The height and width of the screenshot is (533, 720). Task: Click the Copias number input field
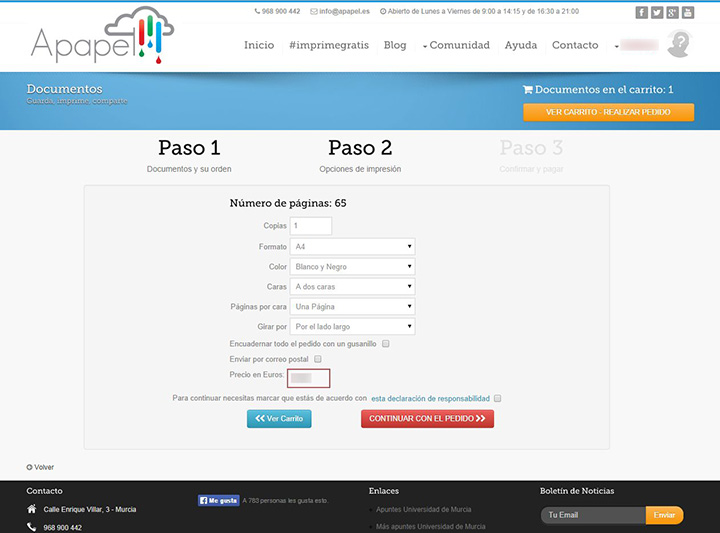coord(310,226)
